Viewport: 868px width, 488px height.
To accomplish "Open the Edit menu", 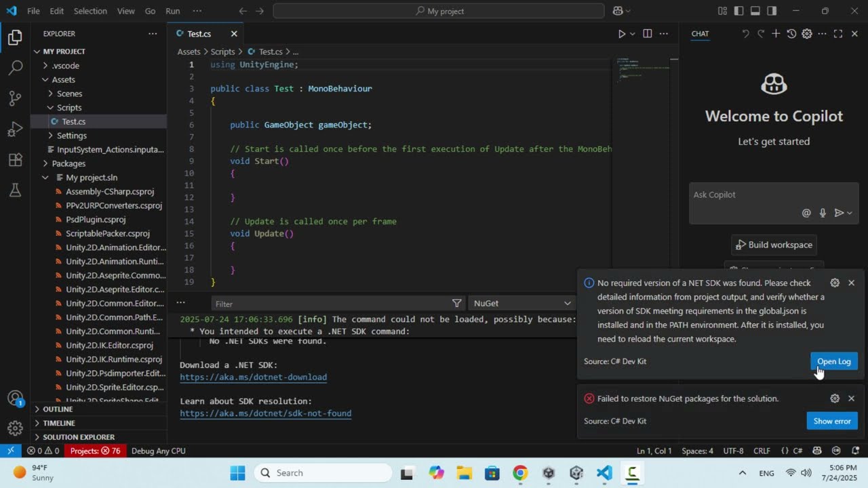I will pos(57,11).
